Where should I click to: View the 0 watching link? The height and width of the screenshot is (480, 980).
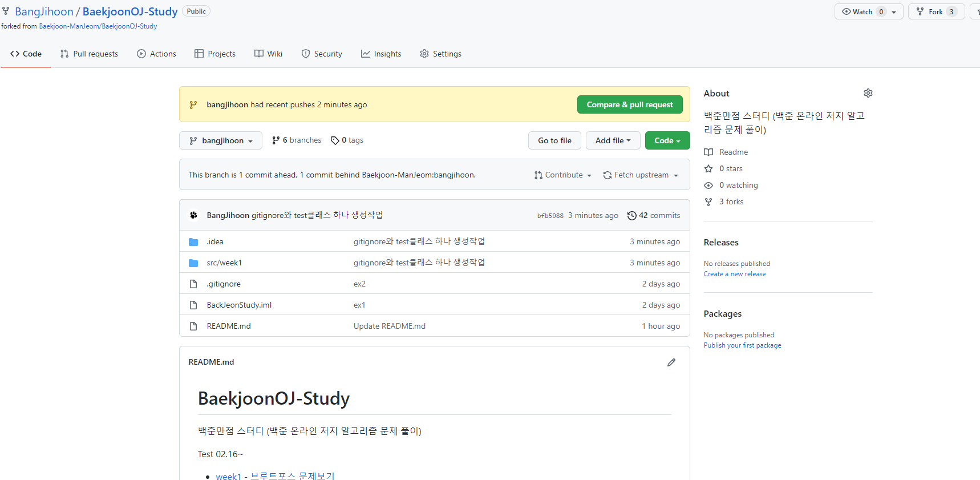(x=739, y=185)
